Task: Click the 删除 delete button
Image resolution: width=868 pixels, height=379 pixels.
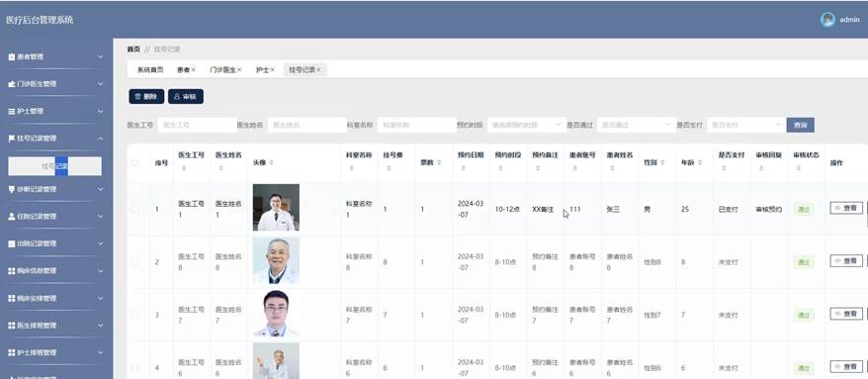Action: (x=146, y=96)
